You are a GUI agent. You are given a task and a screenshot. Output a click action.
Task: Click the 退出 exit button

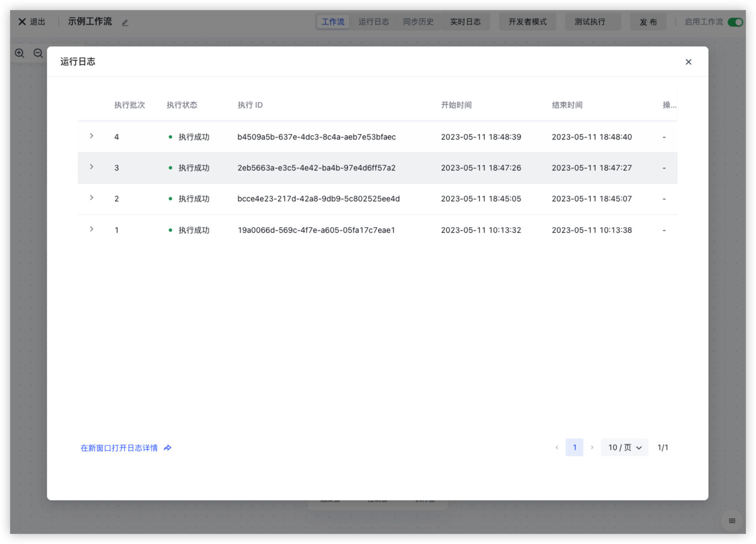click(x=32, y=22)
